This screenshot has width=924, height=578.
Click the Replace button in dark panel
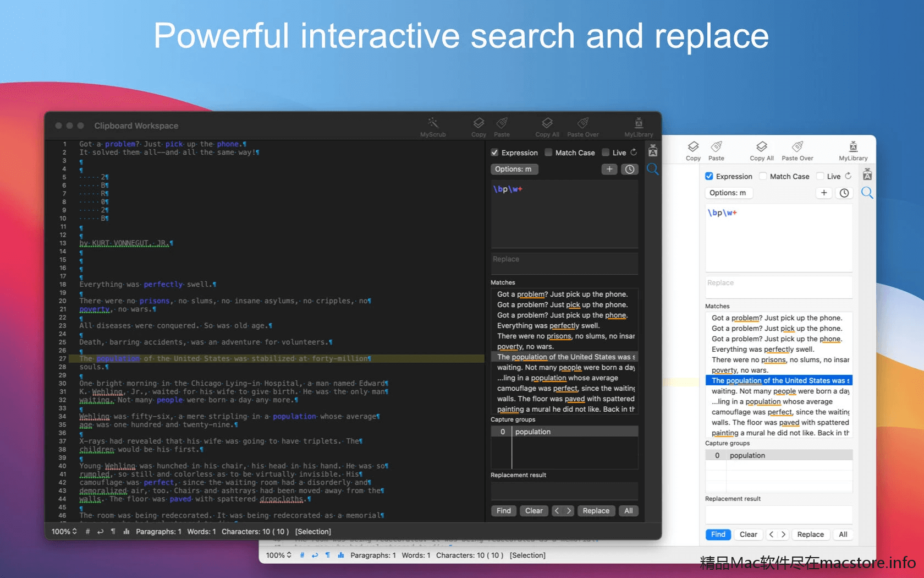pyautogui.click(x=596, y=511)
